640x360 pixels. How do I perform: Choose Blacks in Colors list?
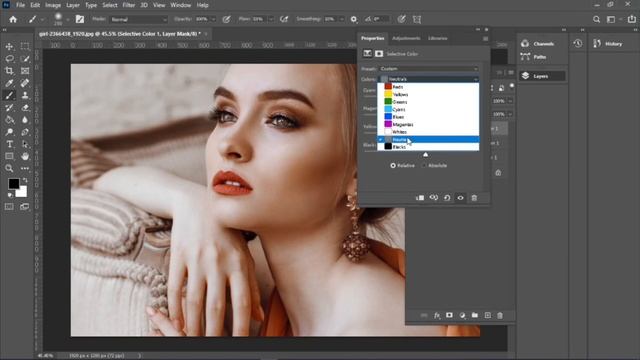428,147
